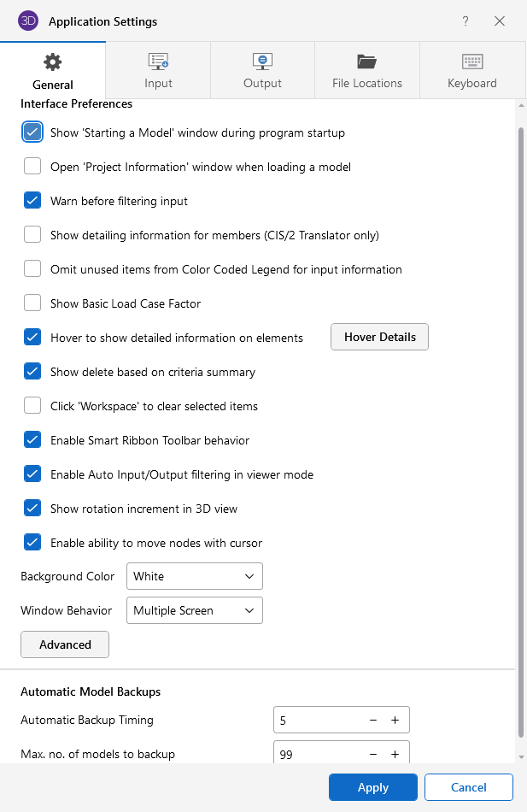Click the help question mark icon

point(466,21)
